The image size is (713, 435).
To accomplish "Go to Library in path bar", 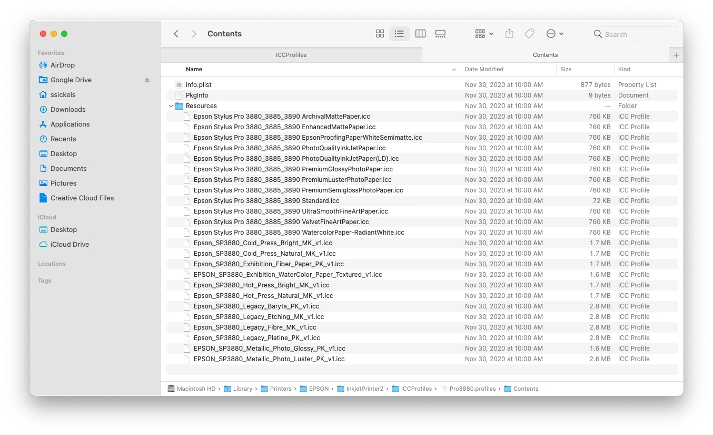I will point(238,389).
